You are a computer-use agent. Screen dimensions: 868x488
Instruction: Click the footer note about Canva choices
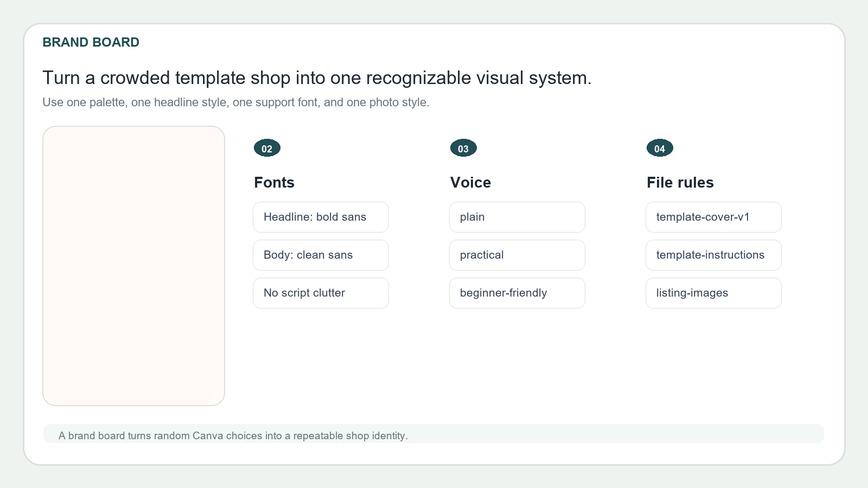pos(233,435)
